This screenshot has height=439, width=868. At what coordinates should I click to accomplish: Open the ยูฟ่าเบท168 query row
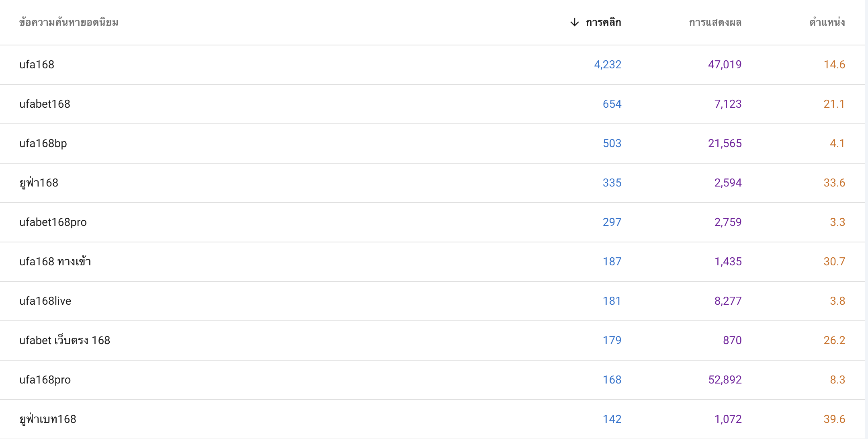point(432,419)
